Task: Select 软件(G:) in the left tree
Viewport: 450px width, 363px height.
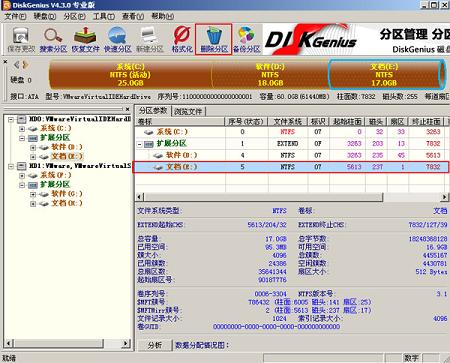Action: (x=67, y=194)
